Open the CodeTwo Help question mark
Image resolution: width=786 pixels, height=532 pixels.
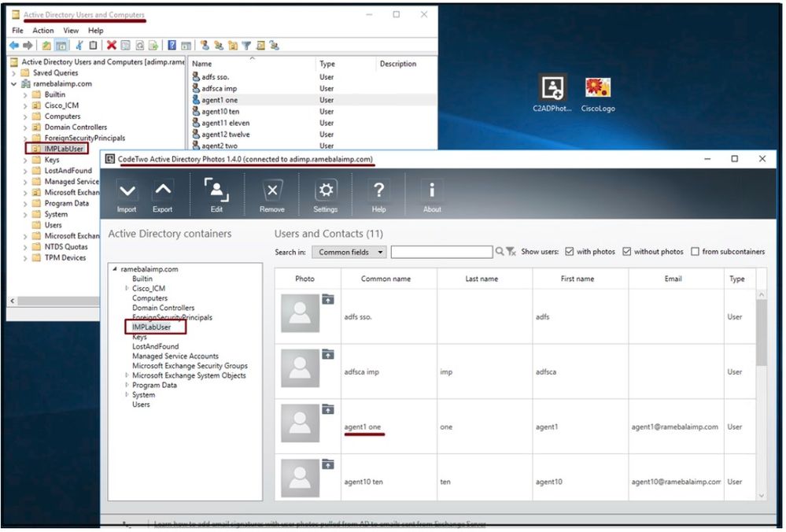click(x=379, y=196)
